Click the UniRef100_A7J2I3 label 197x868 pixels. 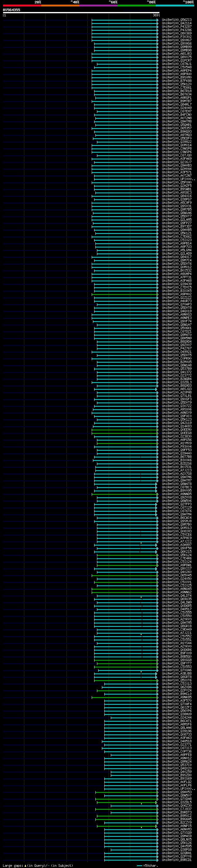(x=177, y=470)
